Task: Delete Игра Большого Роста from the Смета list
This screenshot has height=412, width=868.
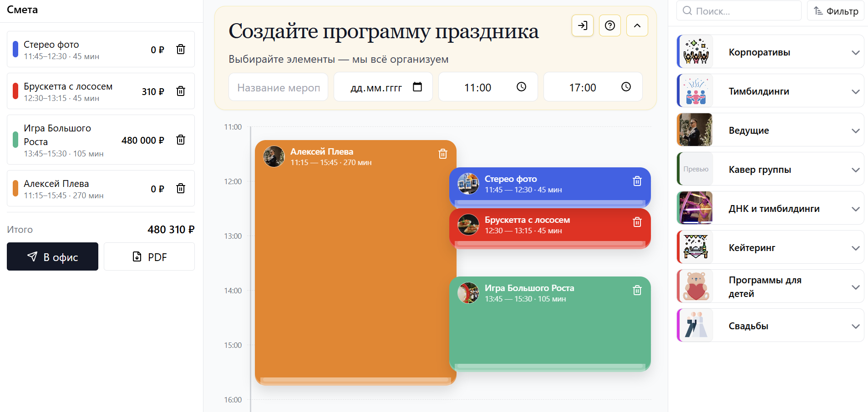Action: pos(181,140)
